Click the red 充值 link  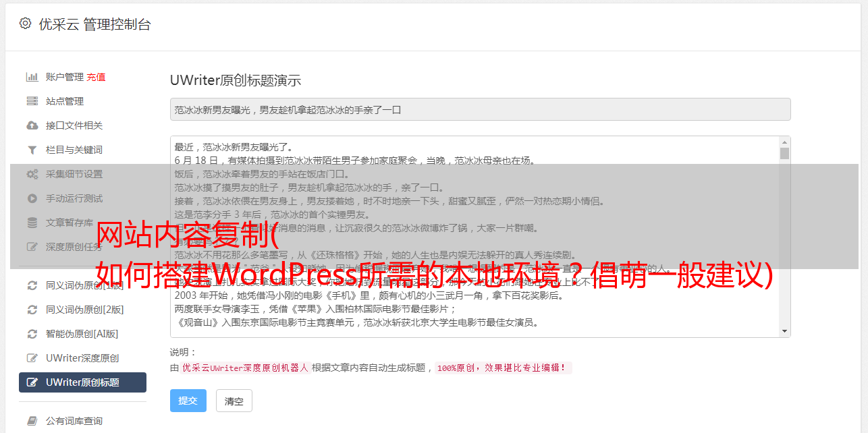(x=96, y=77)
